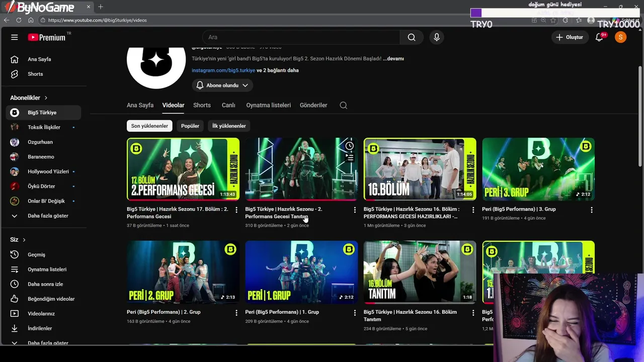644x362 pixels.
Task: Search within channel magnifier icon
Action: [343, 106]
